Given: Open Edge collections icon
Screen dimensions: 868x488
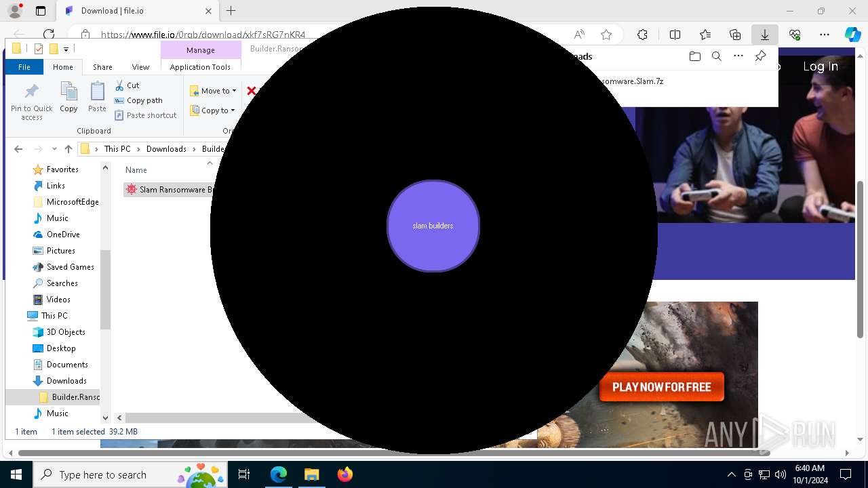Looking at the screenshot, I should pyautogui.click(x=735, y=35).
